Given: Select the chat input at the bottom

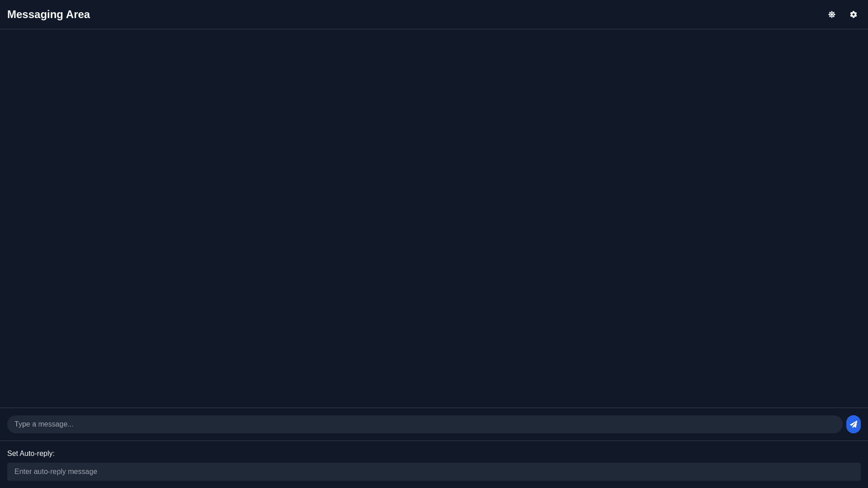Looking at the screenshot, I should point(425,424).
